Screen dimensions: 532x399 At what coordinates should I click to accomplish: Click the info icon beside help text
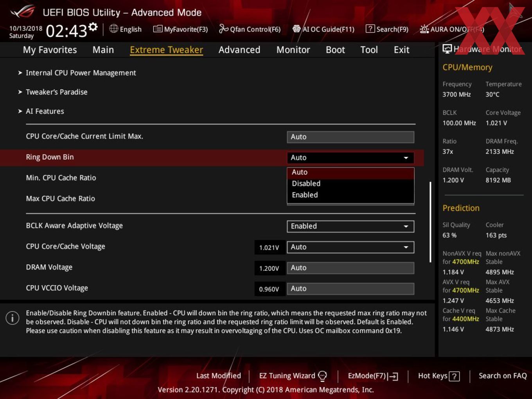(13, 318)
